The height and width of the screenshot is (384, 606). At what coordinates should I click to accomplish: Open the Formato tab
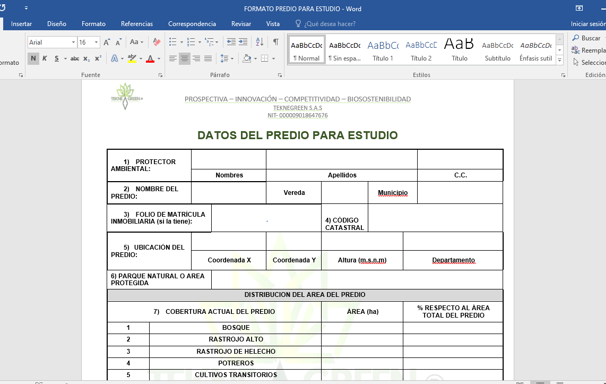tap(94, 24)
